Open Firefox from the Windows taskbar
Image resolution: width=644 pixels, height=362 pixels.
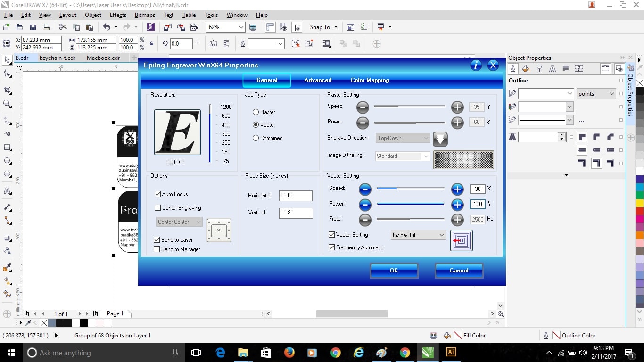click(289, 353)
